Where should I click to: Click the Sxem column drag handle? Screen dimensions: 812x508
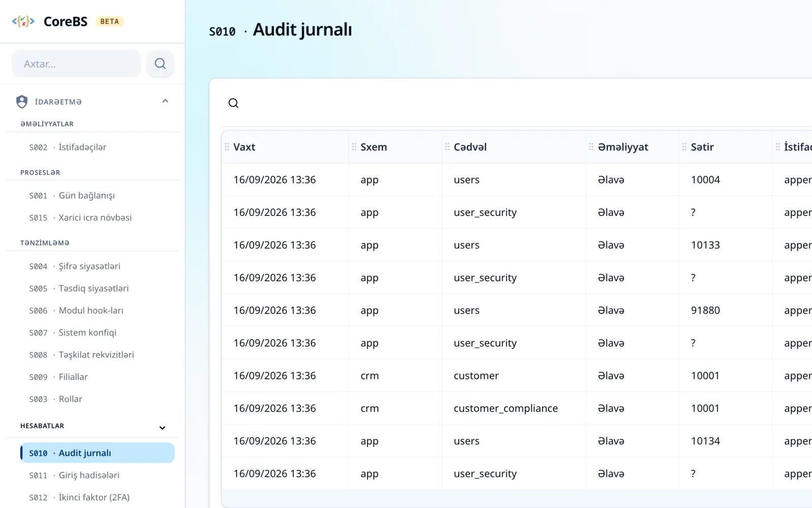[354, 147]
